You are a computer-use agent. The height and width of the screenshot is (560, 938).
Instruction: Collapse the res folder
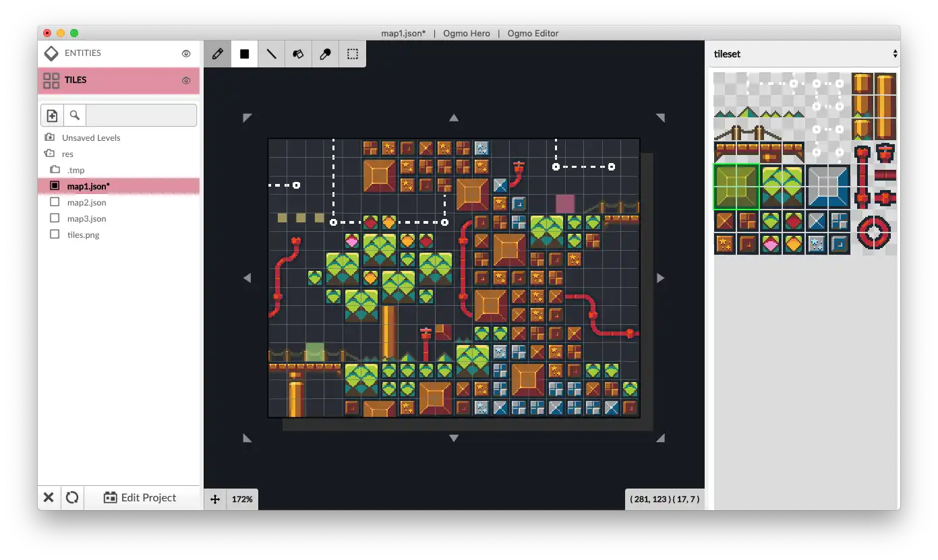pos(119,154)
